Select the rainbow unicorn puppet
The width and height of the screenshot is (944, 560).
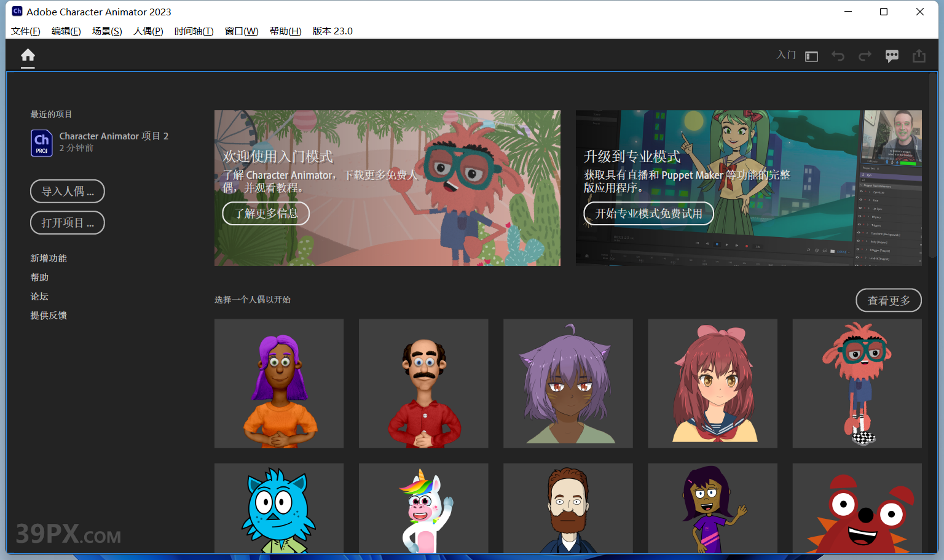[x=423, y=508]
